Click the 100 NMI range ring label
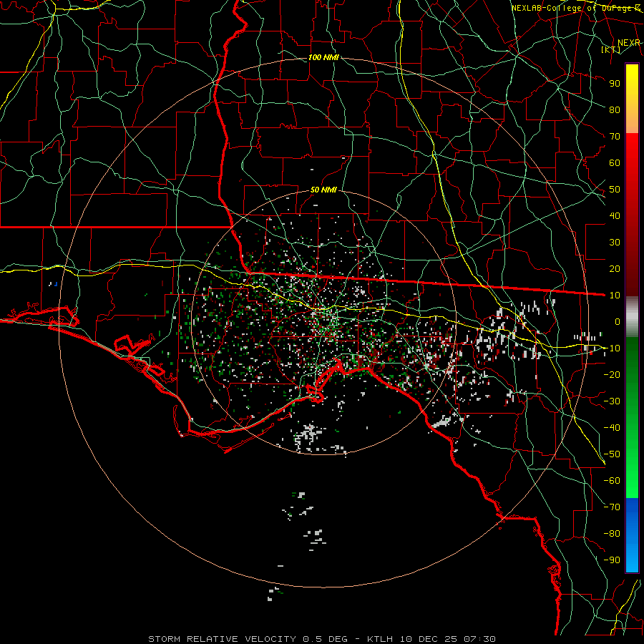The height and width of the screenshot is (644, 644). pyautogui.click(x=323, y=57)
